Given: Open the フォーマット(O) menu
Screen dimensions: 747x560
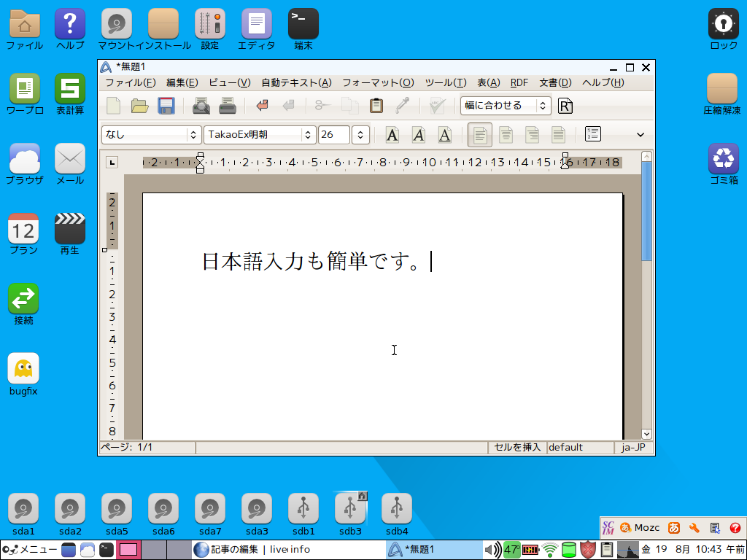Looking at the screenshot, I should coord(379,83).
